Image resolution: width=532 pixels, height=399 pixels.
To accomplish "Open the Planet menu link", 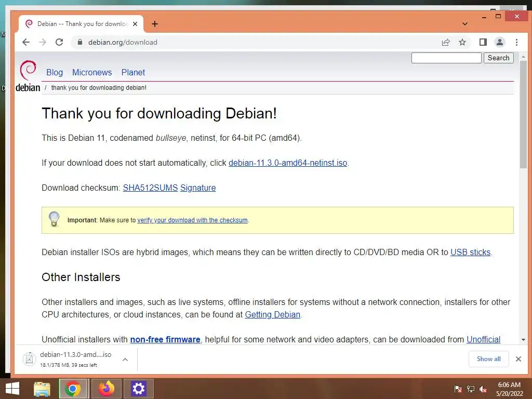I will [x=133, y=72].
